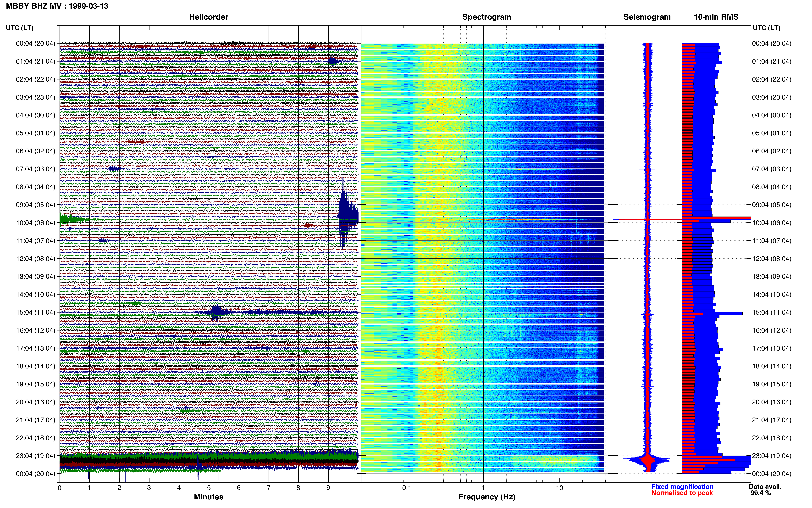The height and width of the screenshot is (508, 812).
Task: Click the 'Data avail.' label
Action: coord(765,486)
